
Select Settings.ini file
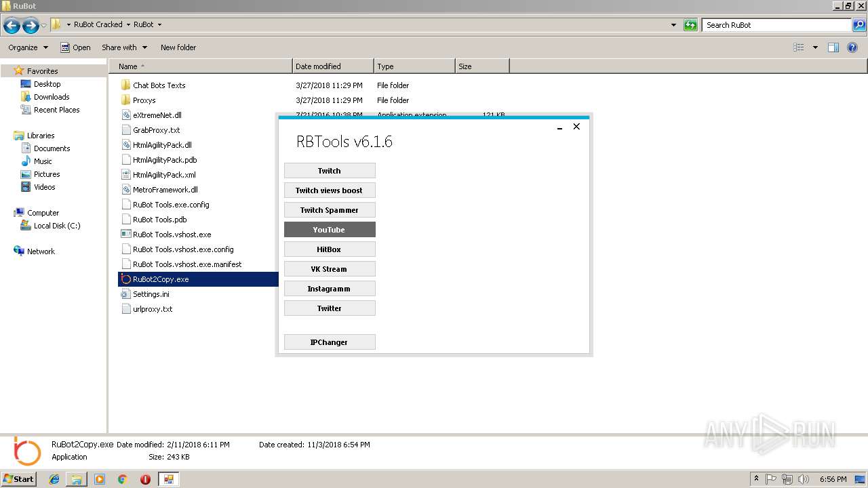point(151,294)
